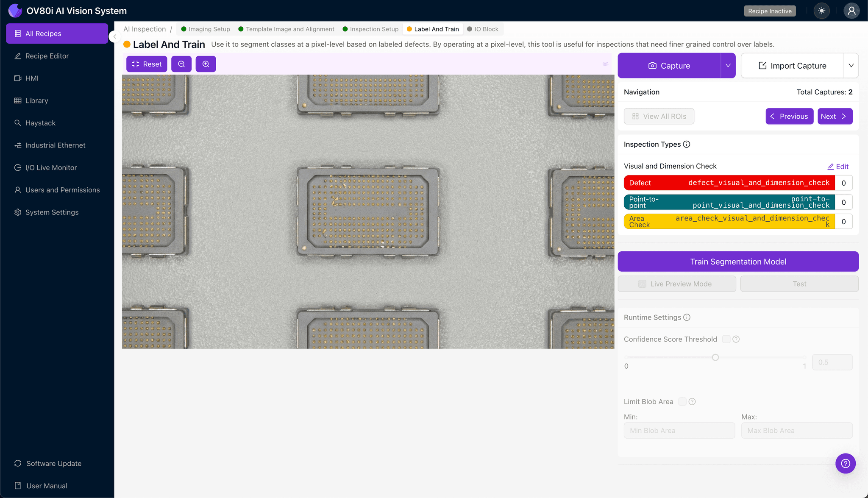
Task: Open the Library panel
Action: (36, 100)
